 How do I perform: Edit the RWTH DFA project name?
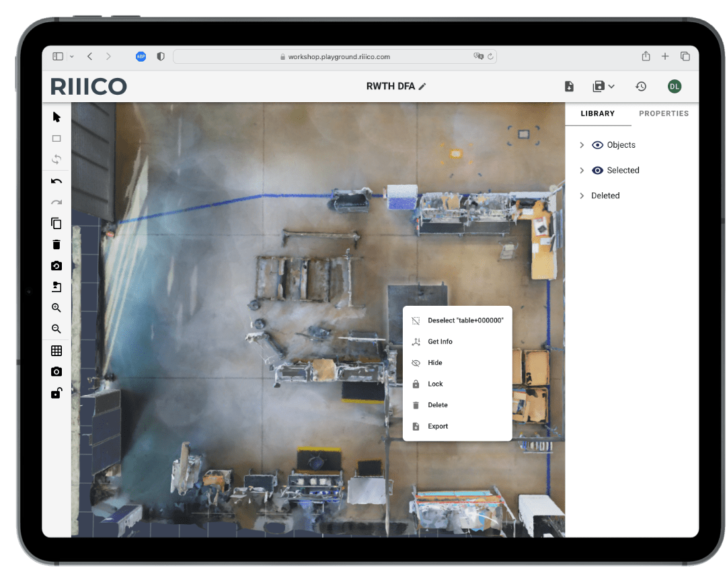[x=422, y=86]
